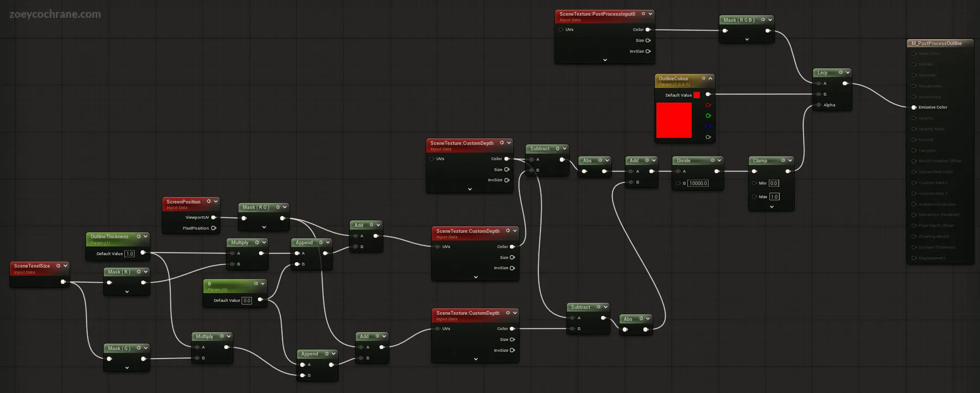Click Divide B value field 10000.0
This screenshot has height=393, width=980.
point(698,183)
